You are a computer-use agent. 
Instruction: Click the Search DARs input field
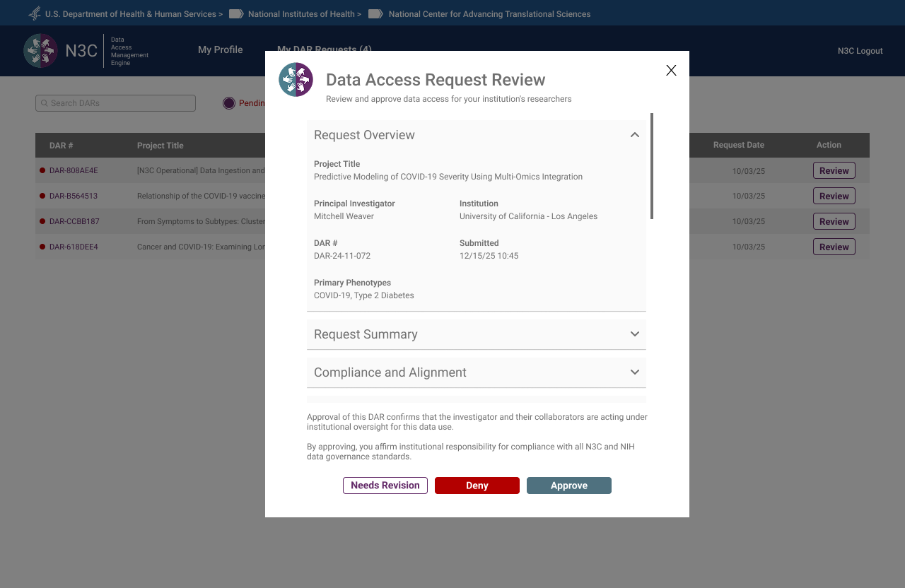(120, 103)
